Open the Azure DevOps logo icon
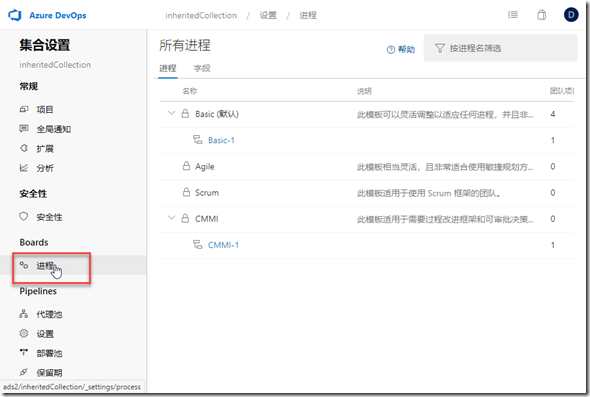The width and height of the screenshot is (590, 397). point(15,15)
